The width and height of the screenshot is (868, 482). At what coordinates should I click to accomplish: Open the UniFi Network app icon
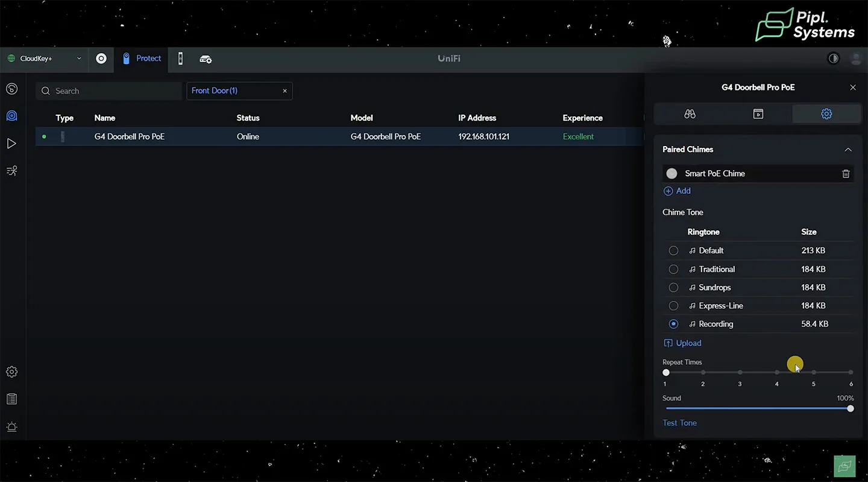[101, 59]
